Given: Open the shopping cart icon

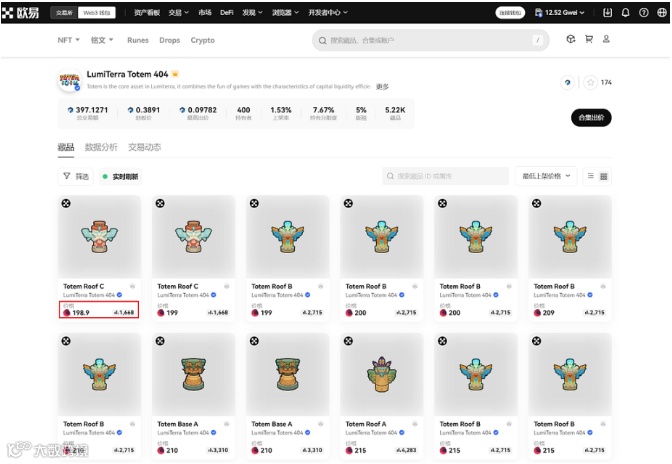Looking at the screenshot, I should pos(589,39).
